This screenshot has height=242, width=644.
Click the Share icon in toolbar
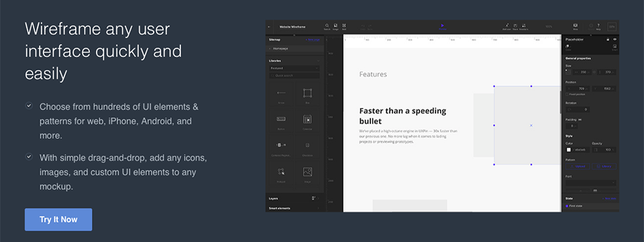coord(515,27)
